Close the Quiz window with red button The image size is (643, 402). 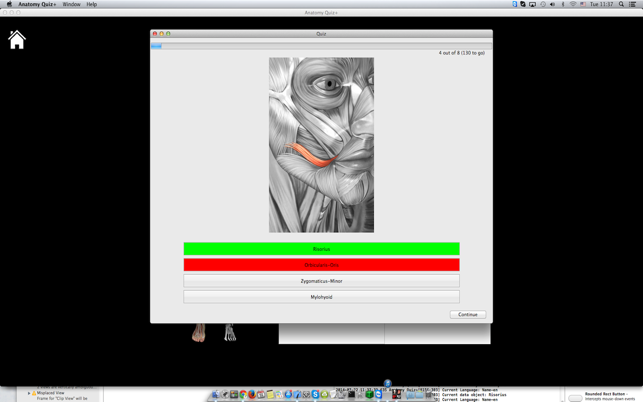pyautogui.click(x=155, y=34)
